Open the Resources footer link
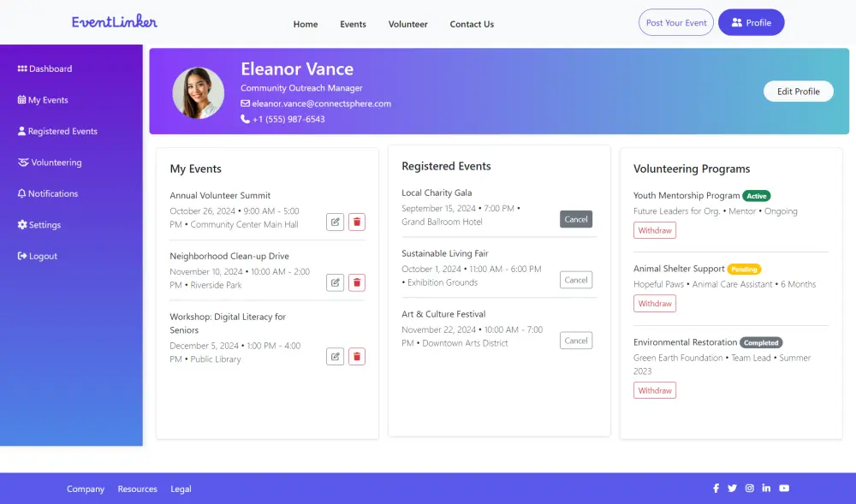The width and height of the screenshot is (856, 504). pyautogui.click(x=138, y=489)
